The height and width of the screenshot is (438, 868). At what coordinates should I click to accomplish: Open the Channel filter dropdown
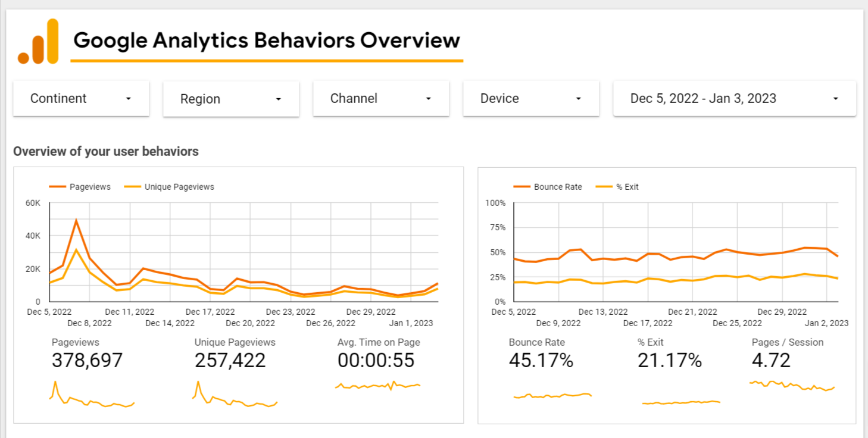[x=381, y=99]
